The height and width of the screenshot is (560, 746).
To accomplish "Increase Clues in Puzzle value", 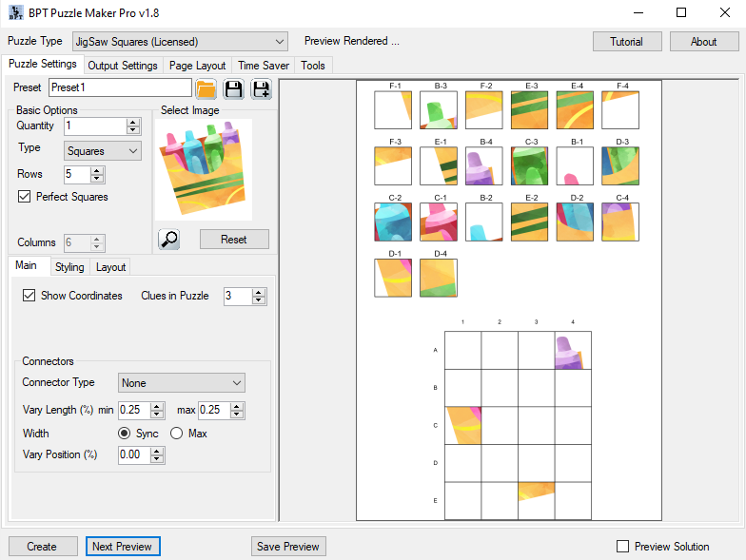I will (259, 292).
